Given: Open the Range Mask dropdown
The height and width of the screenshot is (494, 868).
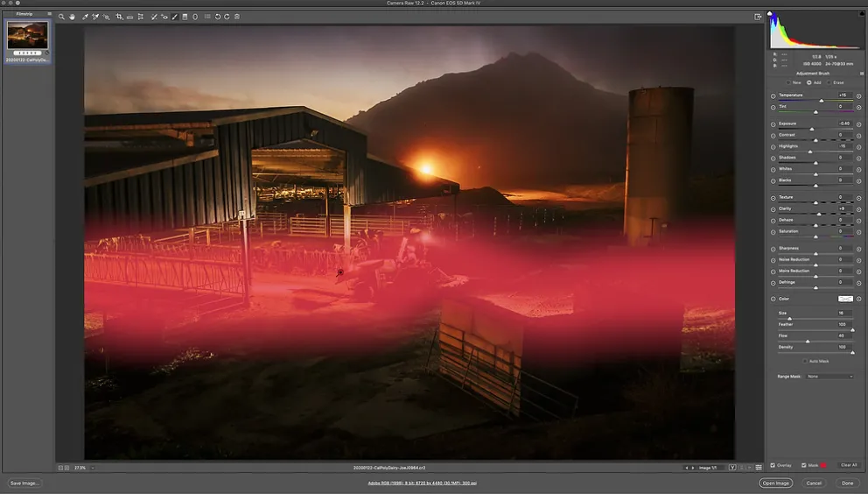Looking at the screenshot, I should [x=829, y=377].
